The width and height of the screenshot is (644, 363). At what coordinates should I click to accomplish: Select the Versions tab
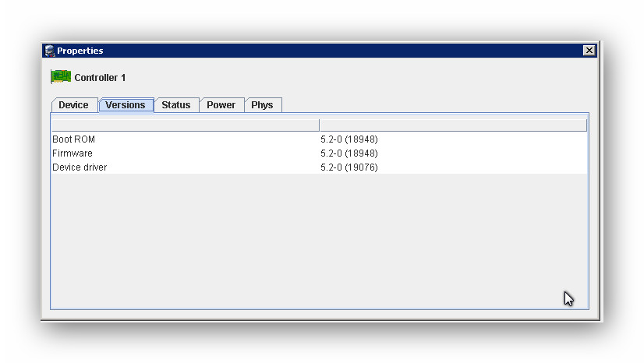[x=126, y=105]
